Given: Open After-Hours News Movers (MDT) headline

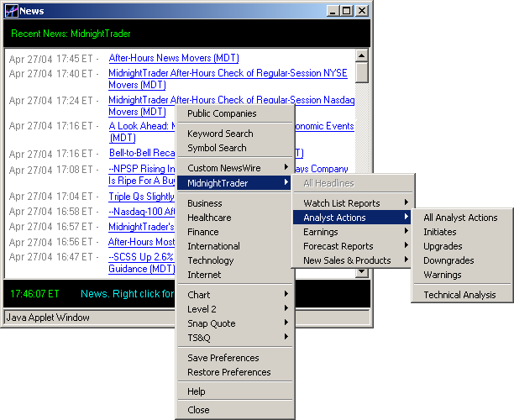Looking at the screenshot, I should click(x=173, y=59).
